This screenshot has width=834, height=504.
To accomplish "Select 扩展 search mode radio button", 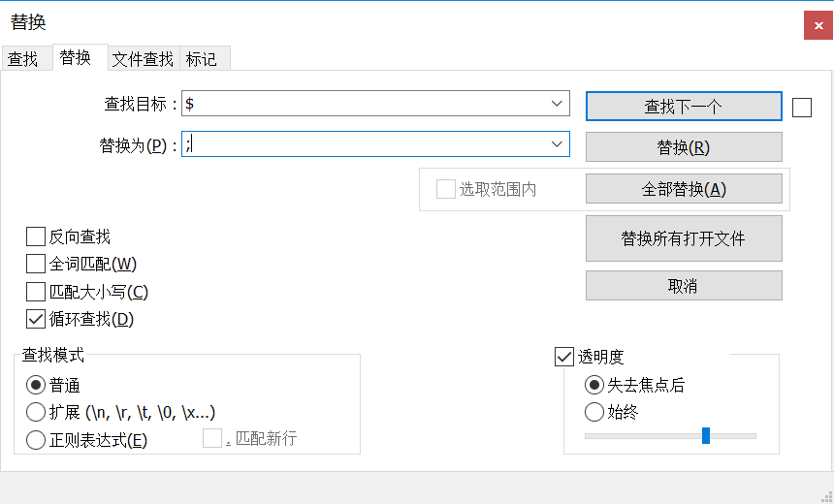I will 36,412.
